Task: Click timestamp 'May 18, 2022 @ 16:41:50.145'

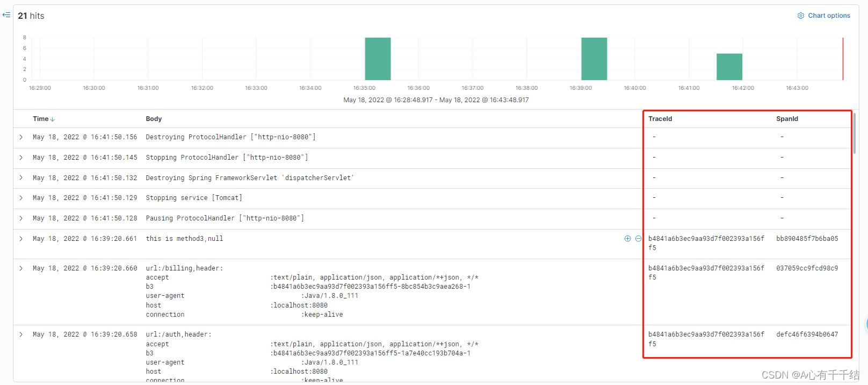Action: [x=85, y=158]
